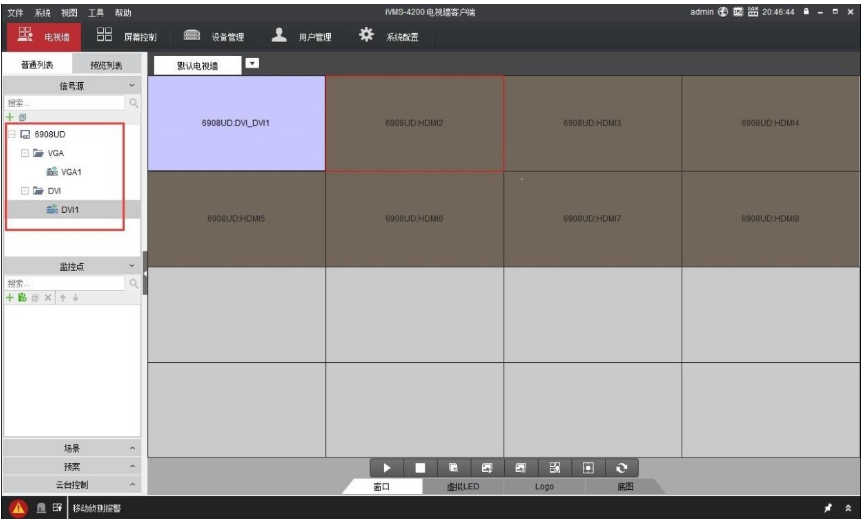Screen dimensions: 864x523
Task: Collapse the VGA folder in the tree
Action: pyautogui.click(x=25, y=153)
